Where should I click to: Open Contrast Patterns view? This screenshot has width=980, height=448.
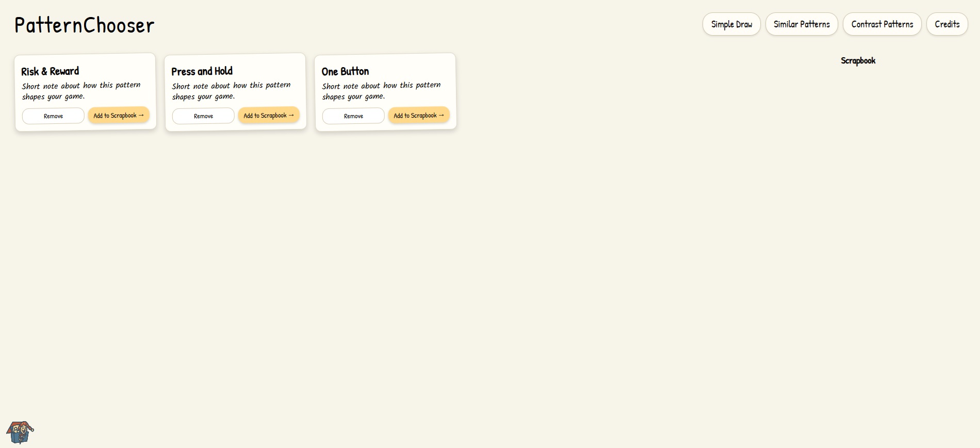pos(882,24)
